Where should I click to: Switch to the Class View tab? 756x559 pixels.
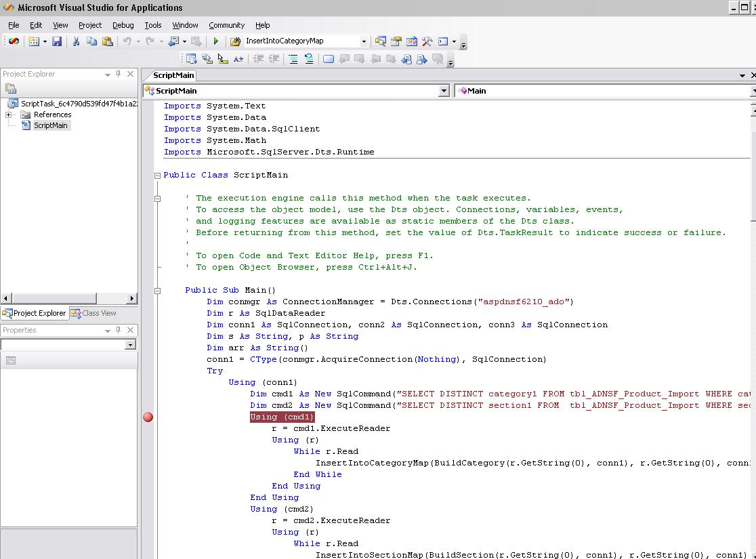click(x=93, y=313)
